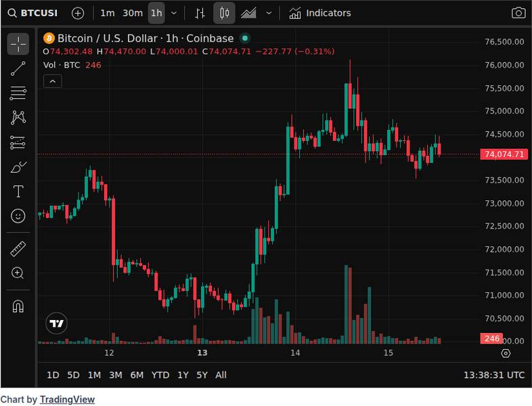Click the Bitcoin symbol logo icon
The height and width of the screenshot is (406, 532).
(x=49, y=39)
